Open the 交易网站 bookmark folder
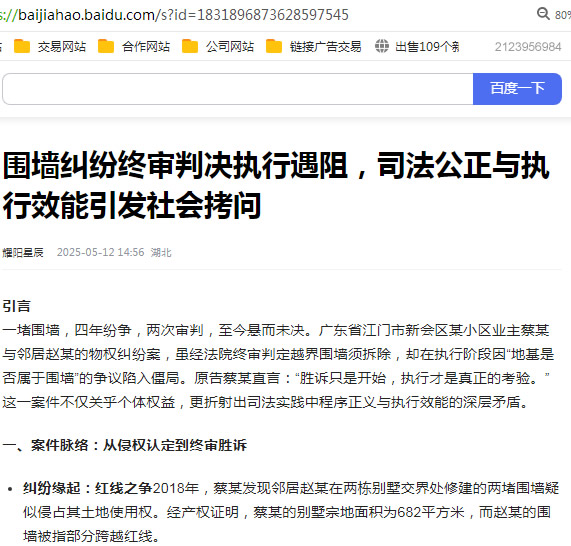Screen dimensions: 571x546 point(50,47)
